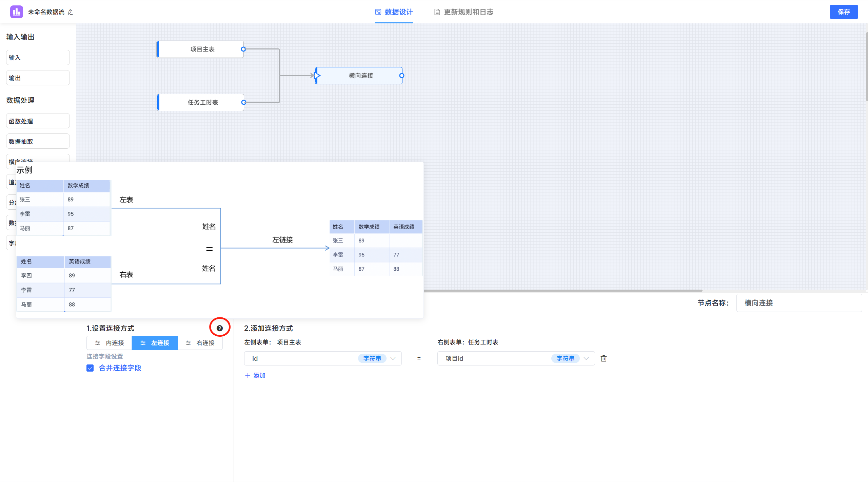Image resolution: width=868 pixels, height=482 pixels.
Task: Click the 1.设置连接方式 heading
Action: (110, 328)
